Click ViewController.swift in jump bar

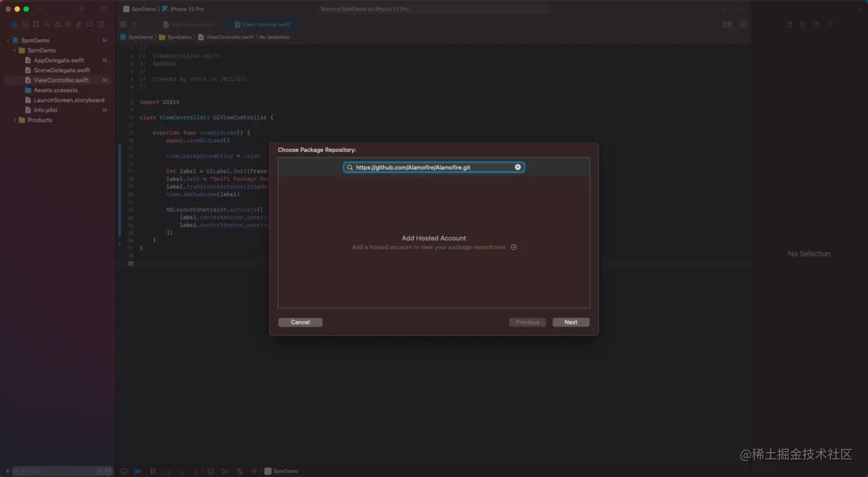(226, 37)
